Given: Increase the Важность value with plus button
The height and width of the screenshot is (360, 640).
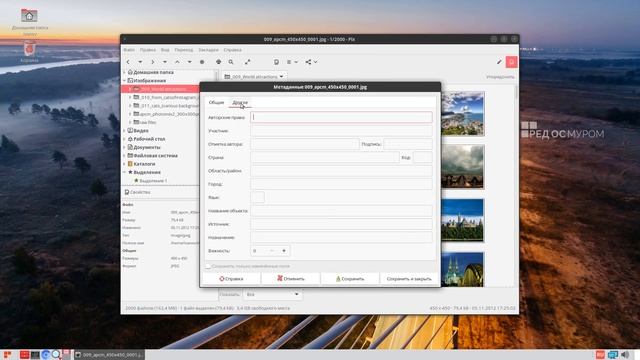Looking at the screenshot, I should (x=284, y=251).
